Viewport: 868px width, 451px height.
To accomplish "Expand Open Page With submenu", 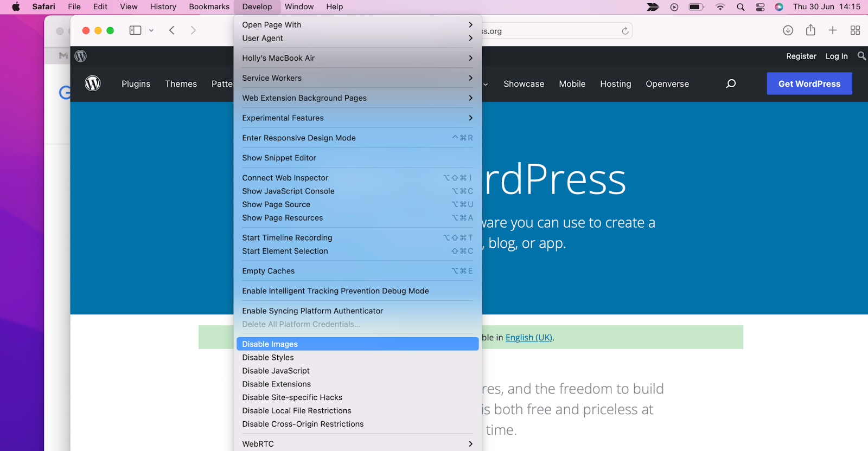I will click(x=358, y=25).
